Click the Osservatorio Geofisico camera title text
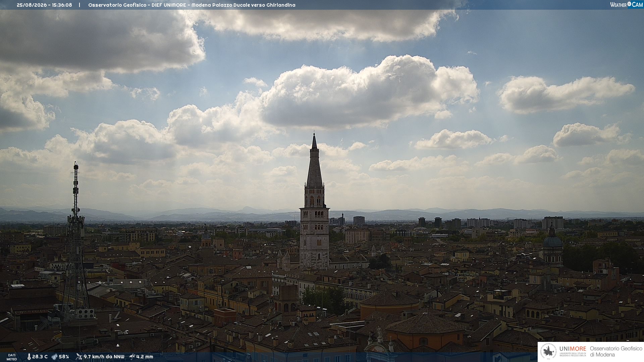The height and width of the screenshot is (362, 644). point(192,5)
